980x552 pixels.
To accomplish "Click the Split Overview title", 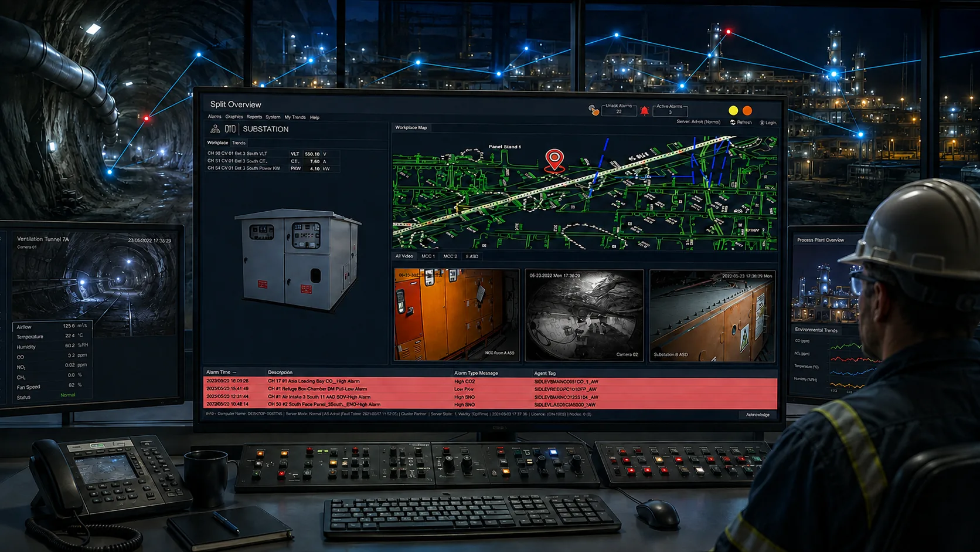I will [236, 104].
